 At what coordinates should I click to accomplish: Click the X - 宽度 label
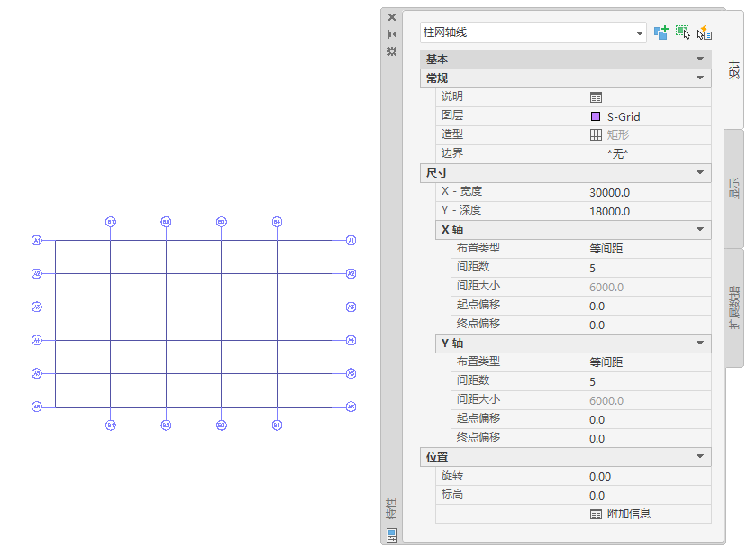pos(461,191)
